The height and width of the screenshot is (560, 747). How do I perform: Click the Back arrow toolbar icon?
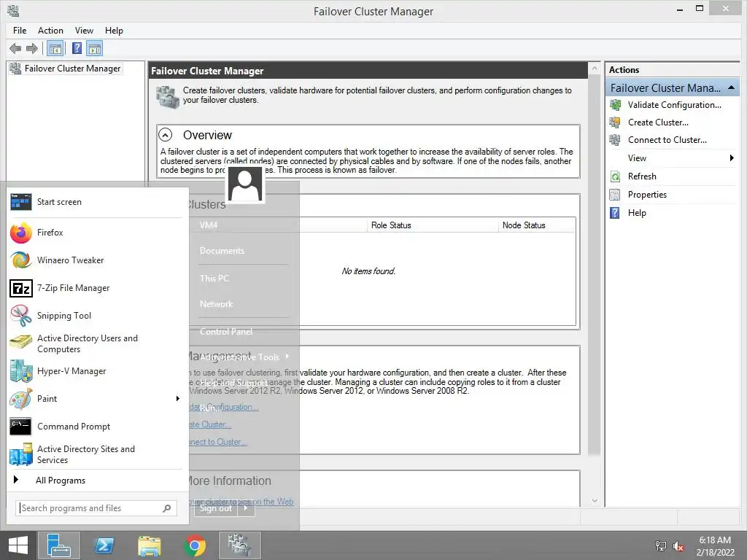[x=15, y=48]
